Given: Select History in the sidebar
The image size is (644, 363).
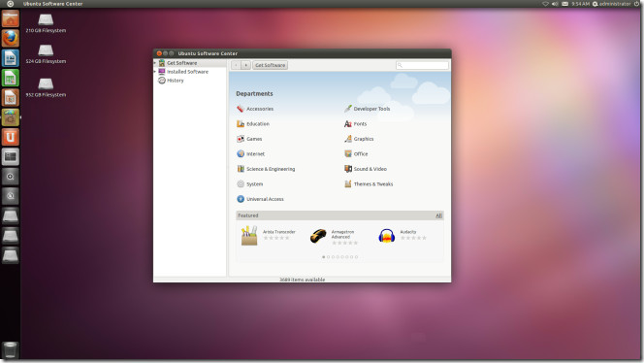Looking at the screenshot, I should click(190, 81).
